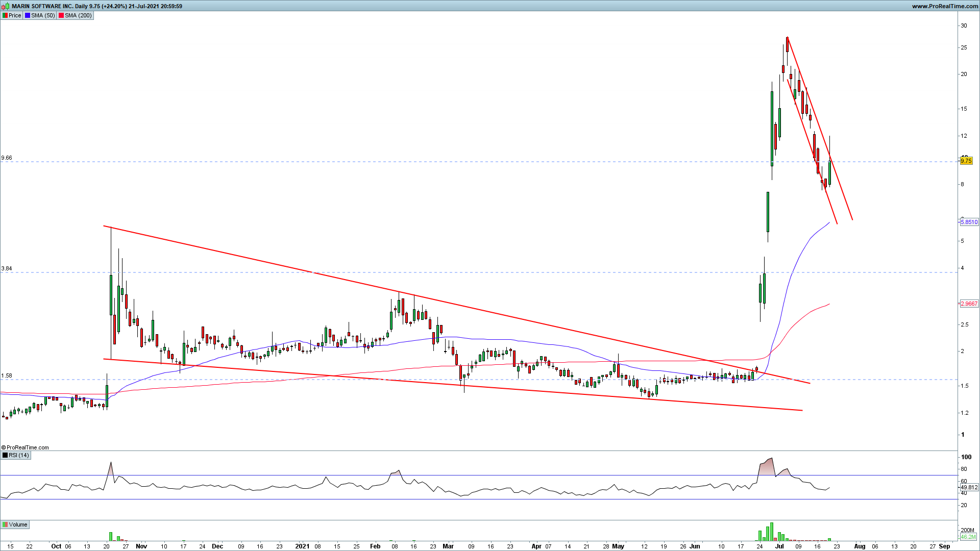Click the ProRealTime.com copyright text
This screenshot has height=551, width=980.
click(26, 447)
